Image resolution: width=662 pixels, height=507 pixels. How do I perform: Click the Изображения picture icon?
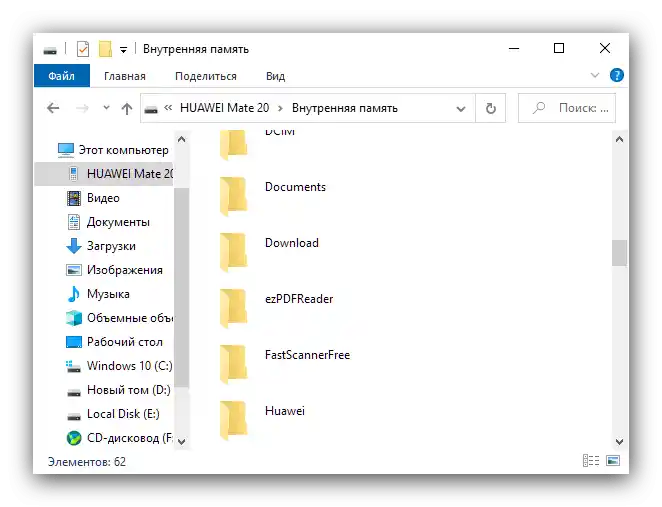(74, 270)
